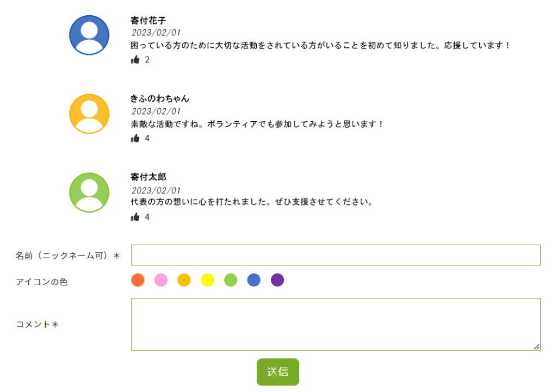Click きふのわちゃん's yellow avatar icon
The height and width of the screenshot is (392, 557).
[x=89, y=114]
